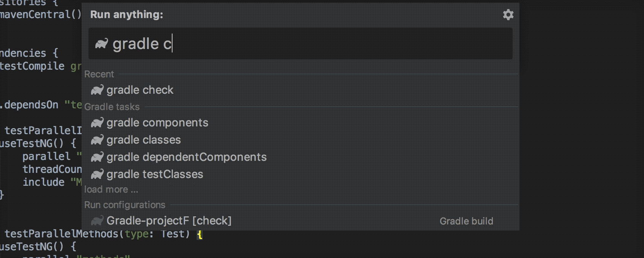This screenshot has height=258, width=644.
Task: Expand list with load more link
Action: pyautogui.click(x=111, y=190)
